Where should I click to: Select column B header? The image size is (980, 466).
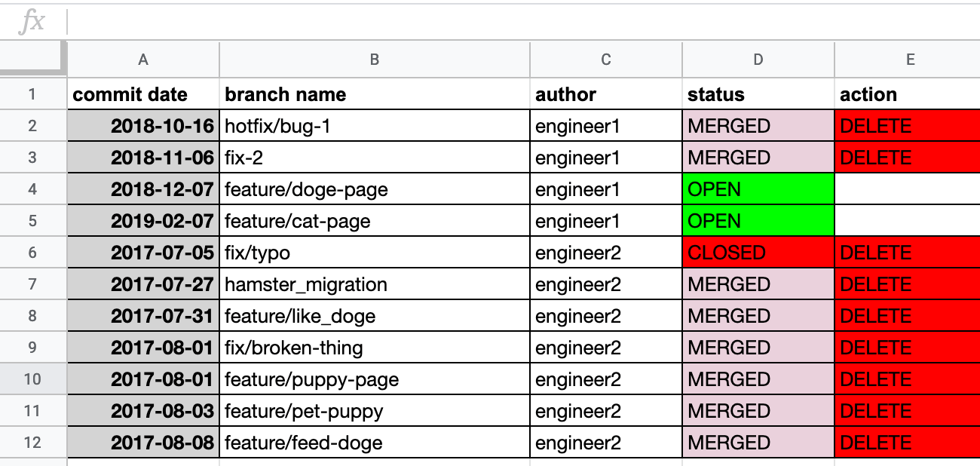pos(375,60)
